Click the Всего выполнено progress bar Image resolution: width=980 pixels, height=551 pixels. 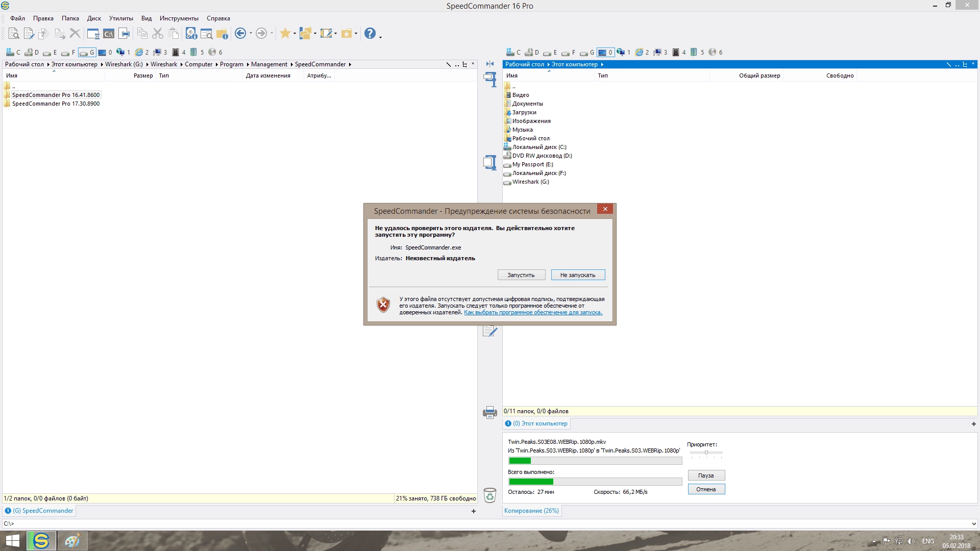point(595,482)
